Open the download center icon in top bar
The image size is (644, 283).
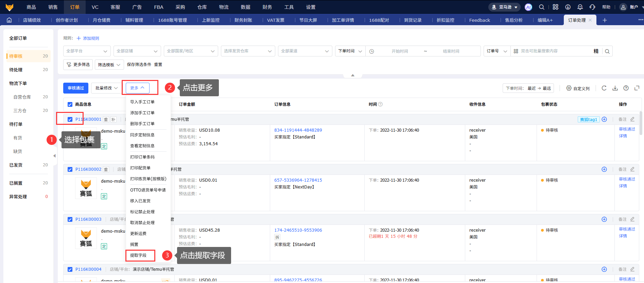click(568, 7)
